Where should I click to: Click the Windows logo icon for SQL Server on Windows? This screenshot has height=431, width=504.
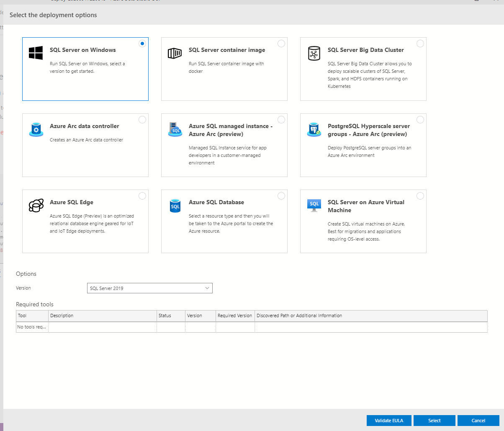tap(36, 53)
